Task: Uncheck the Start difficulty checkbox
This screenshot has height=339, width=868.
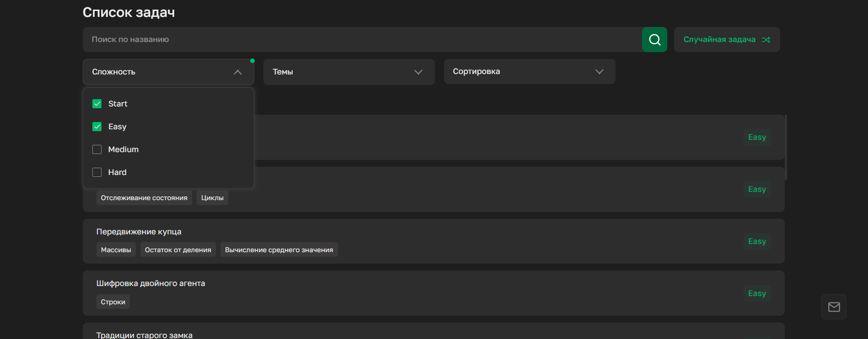Action: tap(97, 104)
